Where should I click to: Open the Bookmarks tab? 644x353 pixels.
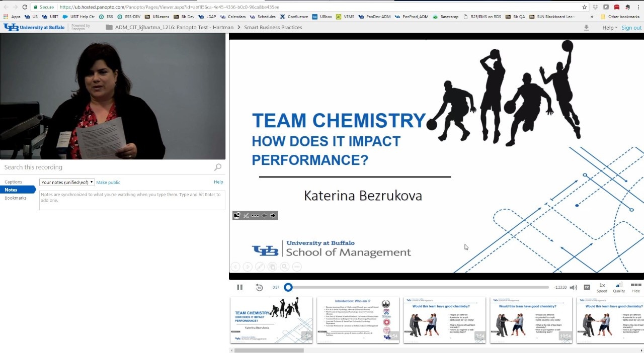16,198
